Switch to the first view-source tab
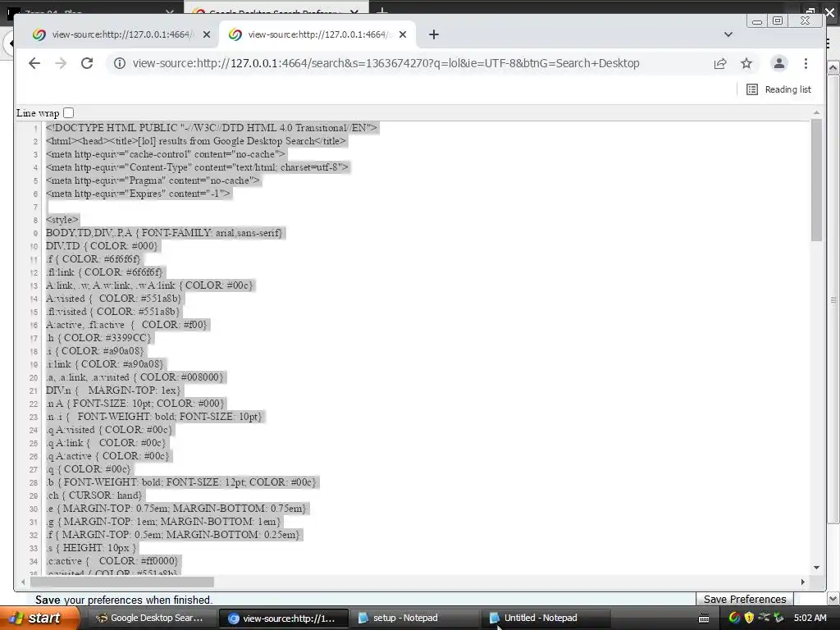Screen dimensions: 840x630 tap(122, 34)
